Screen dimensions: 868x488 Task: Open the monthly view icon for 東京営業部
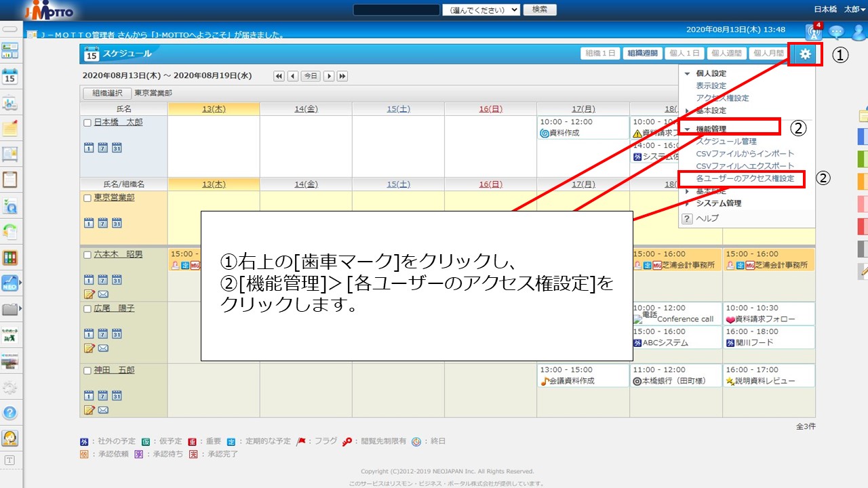click(x=117, y=222)
